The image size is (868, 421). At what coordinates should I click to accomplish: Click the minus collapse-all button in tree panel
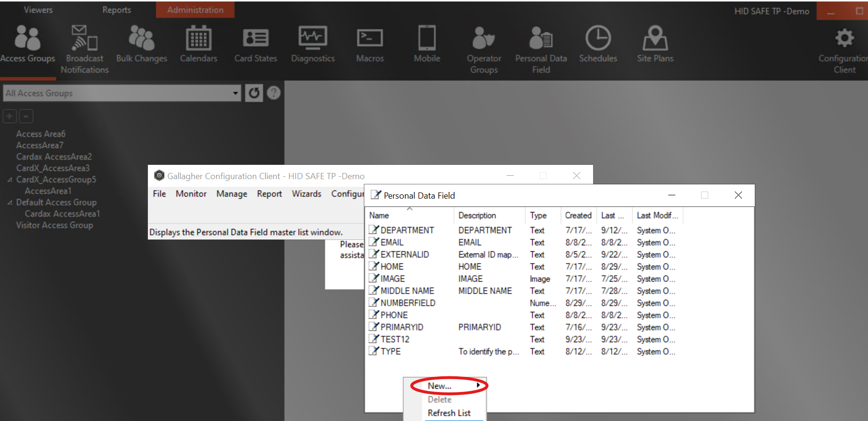(27, 116)
